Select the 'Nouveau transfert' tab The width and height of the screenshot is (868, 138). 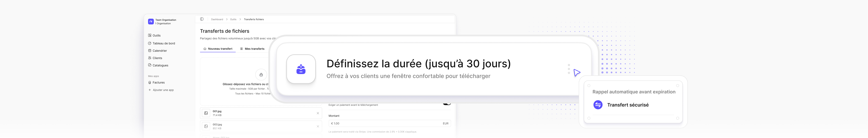[x=218, y=48]
